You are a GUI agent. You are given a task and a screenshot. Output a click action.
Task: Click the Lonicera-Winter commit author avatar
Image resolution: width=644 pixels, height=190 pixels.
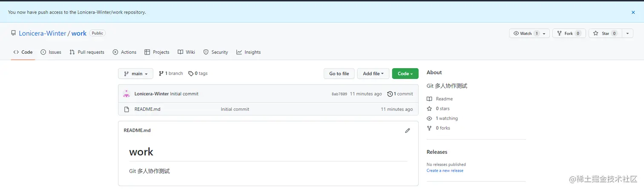click(126, 94)
